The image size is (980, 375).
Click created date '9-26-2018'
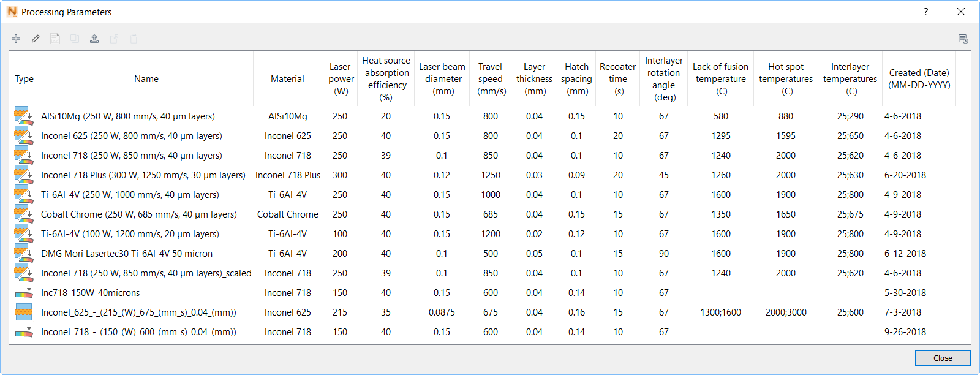tap(905, 331)
